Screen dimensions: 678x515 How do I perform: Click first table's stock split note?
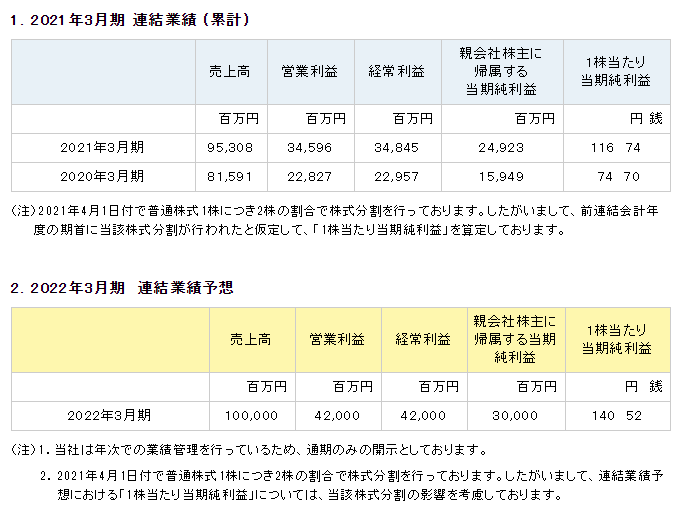pos(334,221)
